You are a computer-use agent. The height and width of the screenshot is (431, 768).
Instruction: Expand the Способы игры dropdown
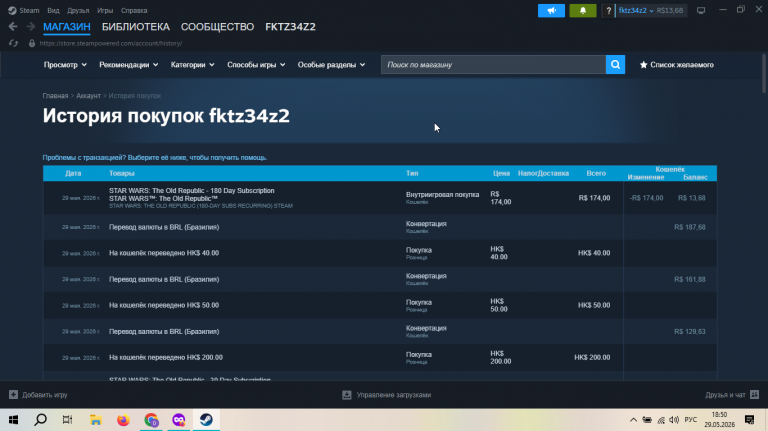[256, 65]
